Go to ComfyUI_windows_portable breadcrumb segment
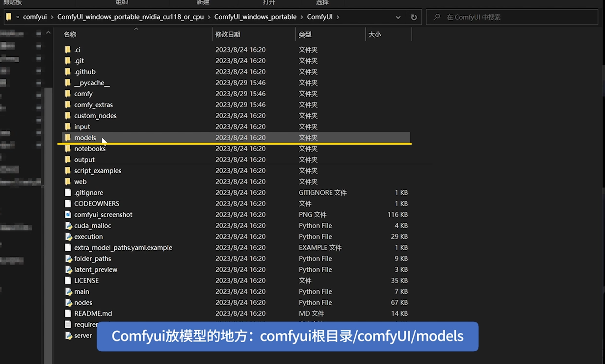605x364 pixels. click(255, 17)
